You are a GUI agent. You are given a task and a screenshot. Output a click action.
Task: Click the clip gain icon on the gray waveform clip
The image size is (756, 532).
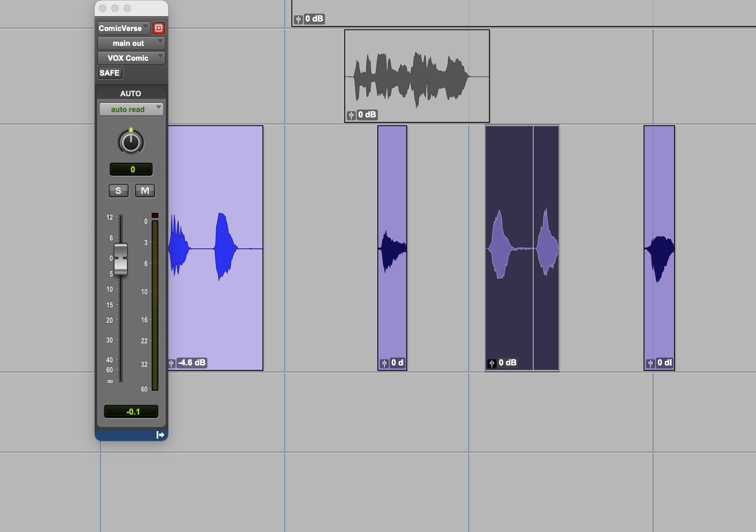point(351,115)
